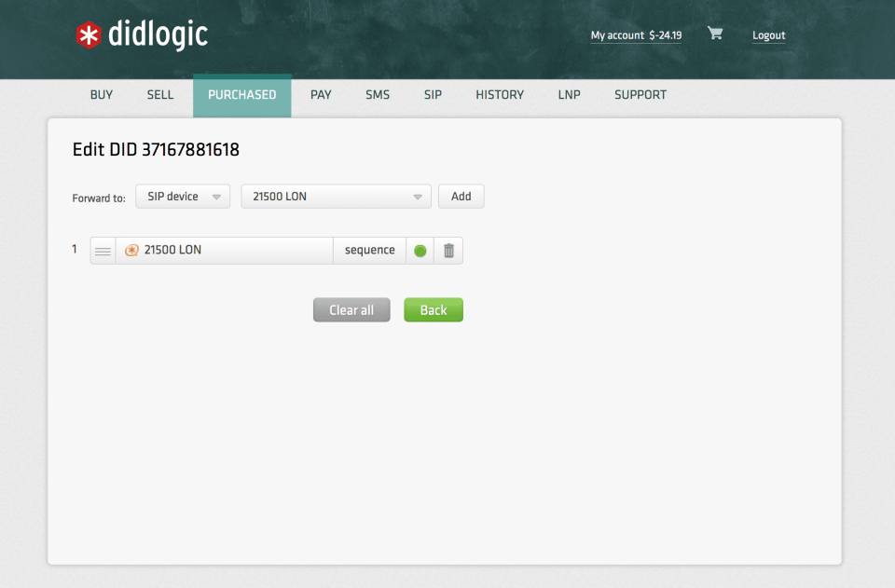The width and height of the screenshot is (895, 588).
Task: Expand the 21500 LON destination dropdown
Action: [336, 196]
